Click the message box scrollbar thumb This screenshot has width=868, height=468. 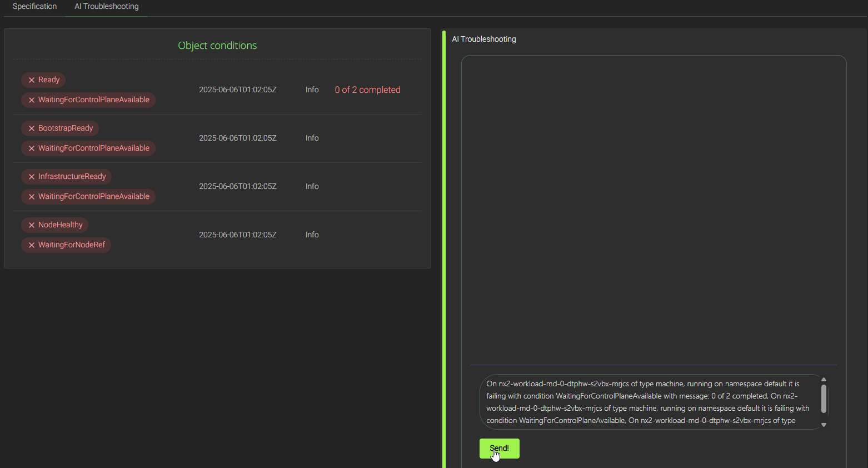pyautogui.click(x=824, y=399)
